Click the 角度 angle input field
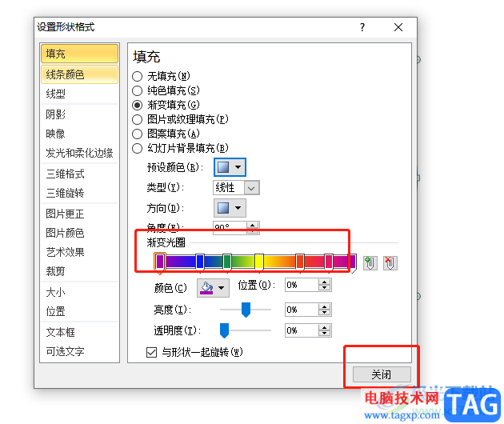504x424 pixels. [x=230, y=226]
